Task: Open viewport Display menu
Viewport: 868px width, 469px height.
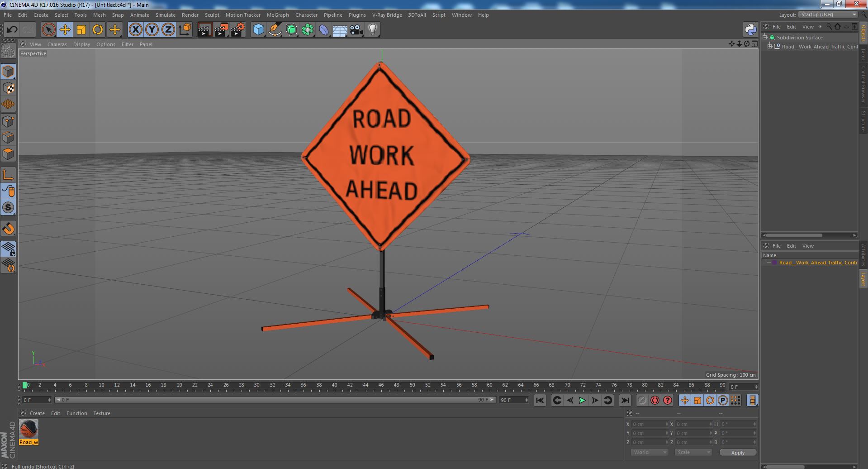Action: coord(81,44)
